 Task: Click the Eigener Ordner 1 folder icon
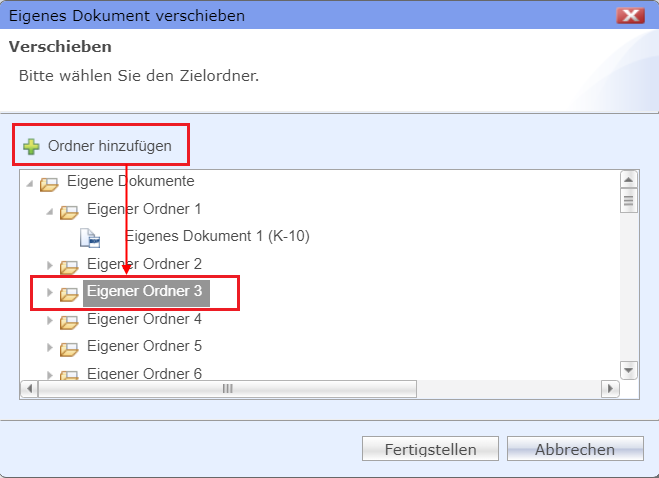tap(69, 212)
